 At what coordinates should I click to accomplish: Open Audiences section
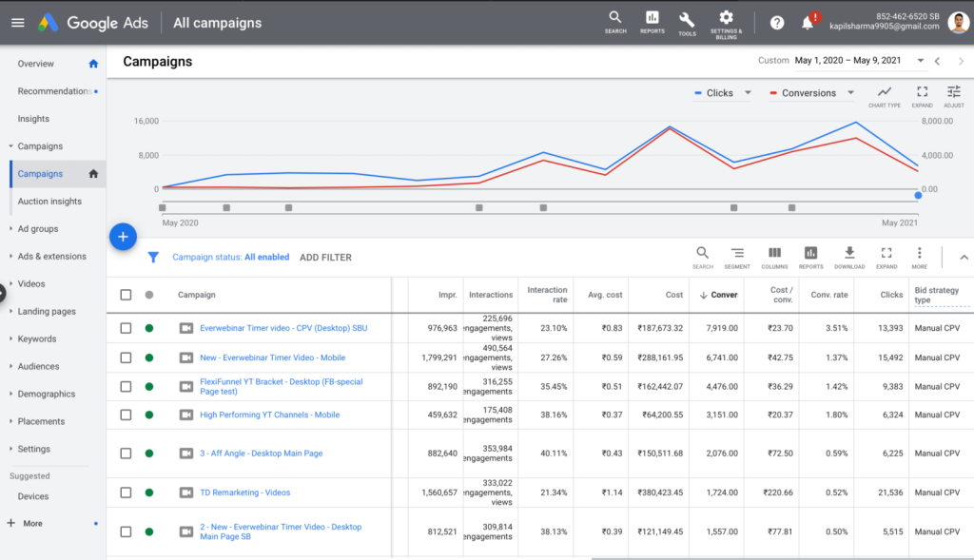[x=38, y=366]
